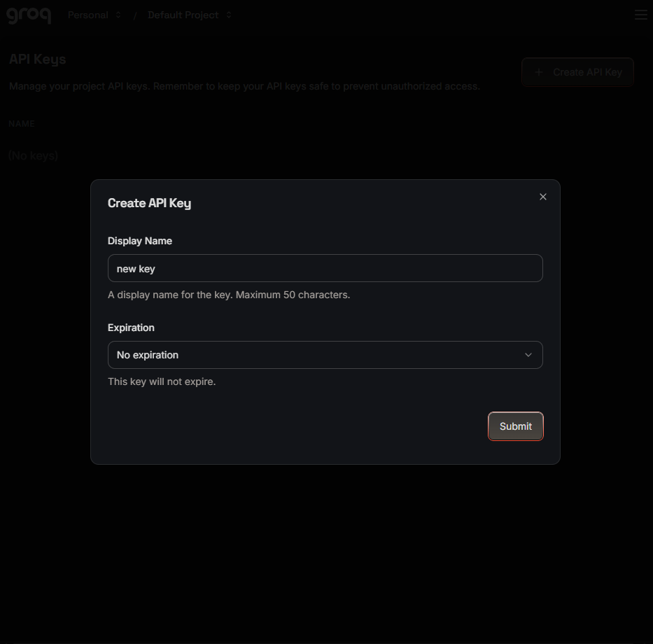Click the Groq logo
Image resolution: width=653 pixels, height=644 pixels.
(29, 15)
